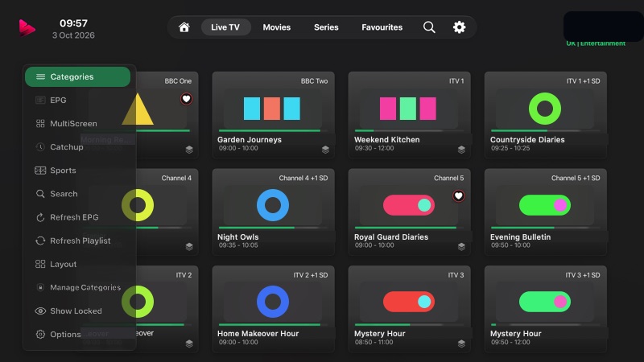
Task: Switch to the Series tab
Action: 326,27
